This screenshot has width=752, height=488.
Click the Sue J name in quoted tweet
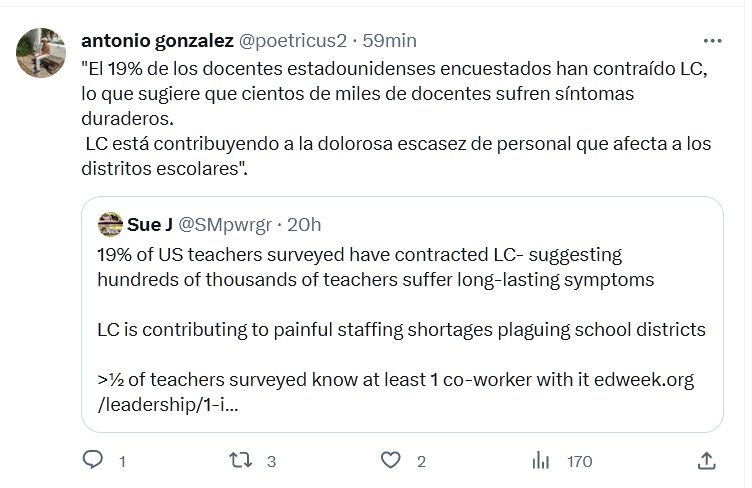pos(149,223)
